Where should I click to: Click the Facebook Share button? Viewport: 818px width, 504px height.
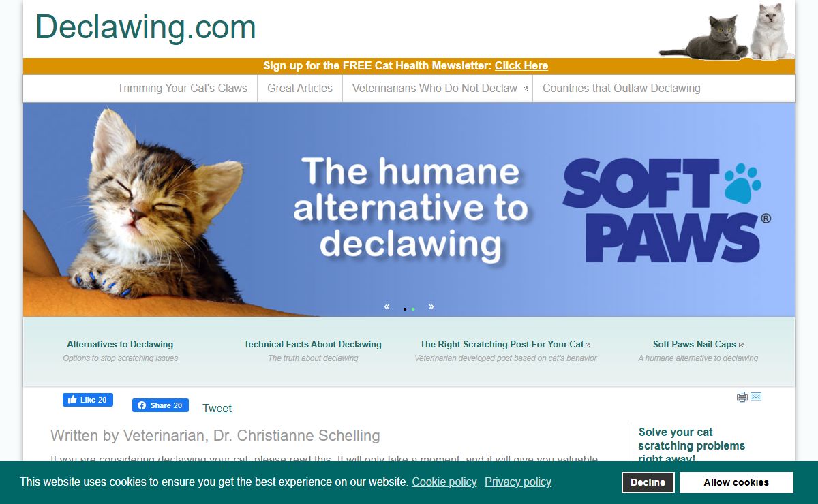(x=160, y=405)
